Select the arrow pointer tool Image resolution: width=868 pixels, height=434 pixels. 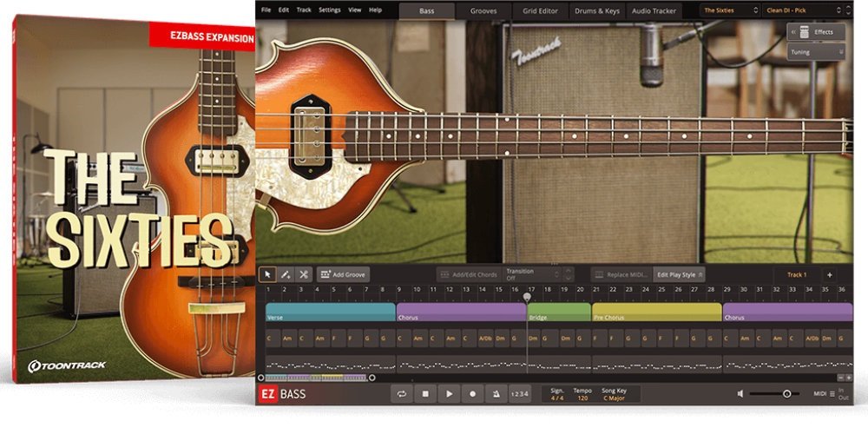tap(268, 274)
